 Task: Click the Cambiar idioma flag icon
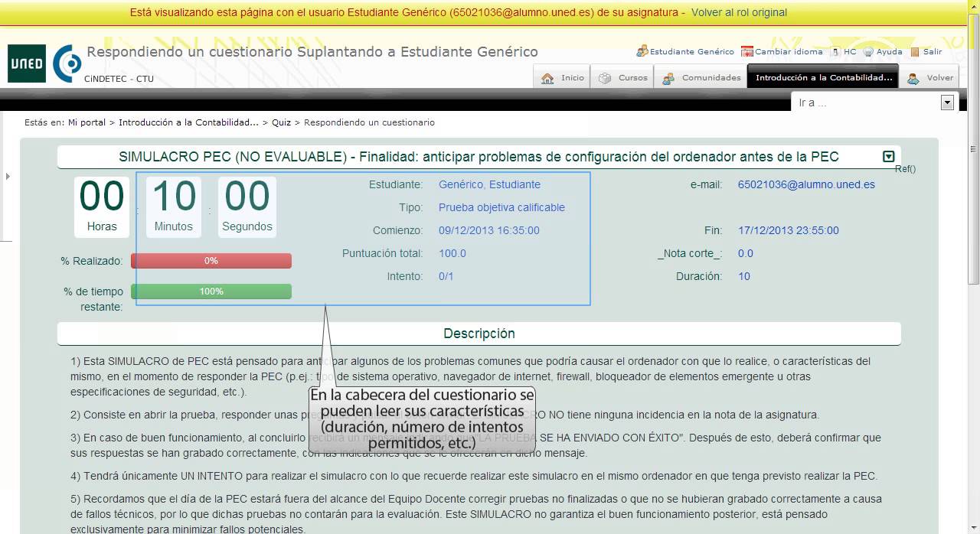[747, 52]
